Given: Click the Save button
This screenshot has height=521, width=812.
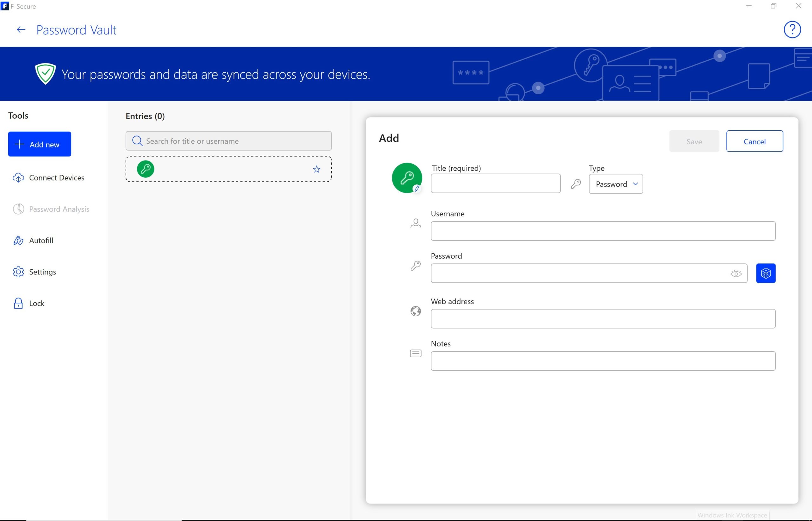Looking at the screenshot, I should (x=694, y=142).
